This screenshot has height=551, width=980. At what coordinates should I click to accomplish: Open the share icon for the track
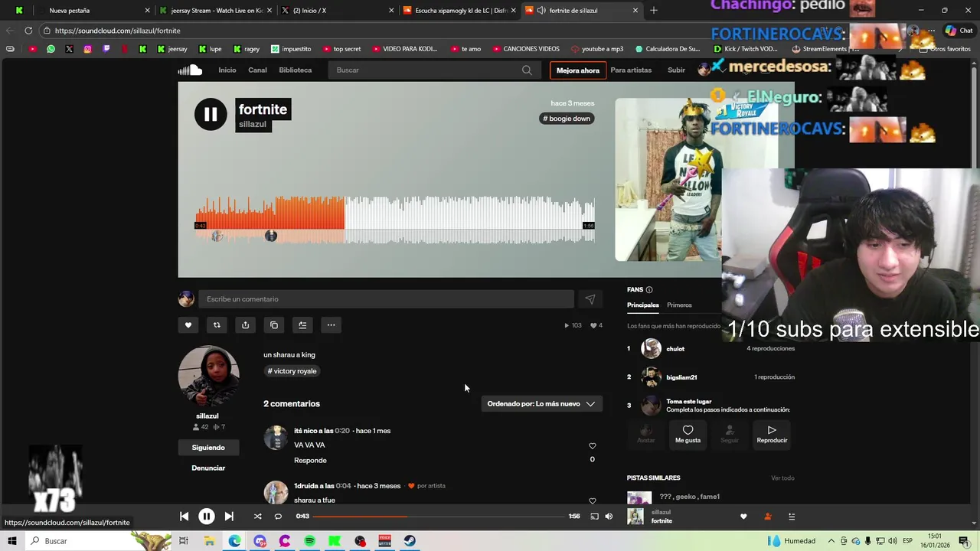click(x=245, y=325)
